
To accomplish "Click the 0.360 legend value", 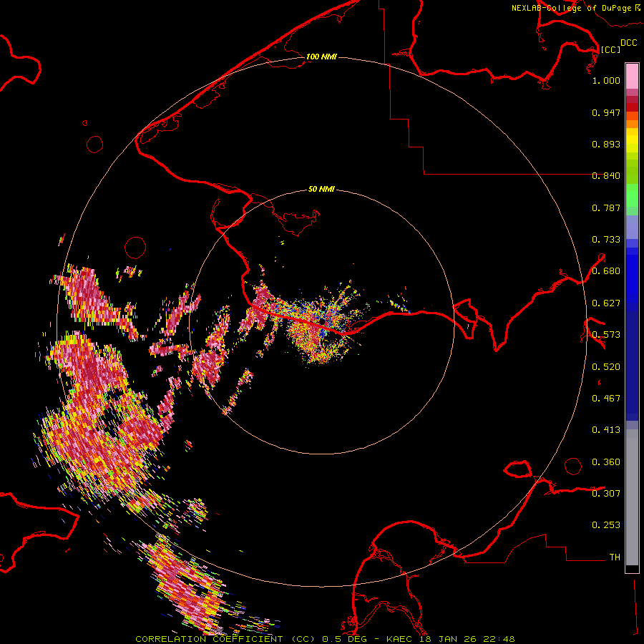I will pos(606,462).
